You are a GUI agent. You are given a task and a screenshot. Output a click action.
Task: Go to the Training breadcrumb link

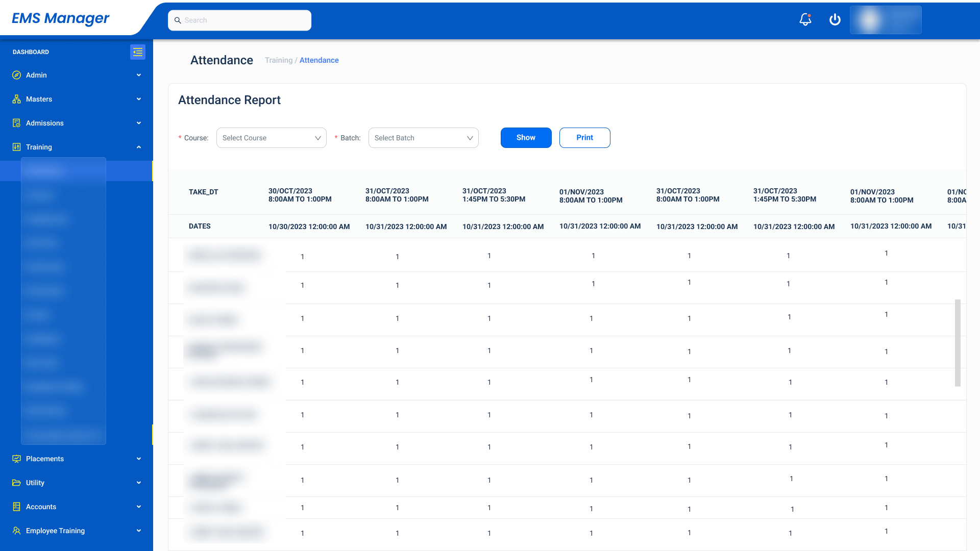pos(278,60)
